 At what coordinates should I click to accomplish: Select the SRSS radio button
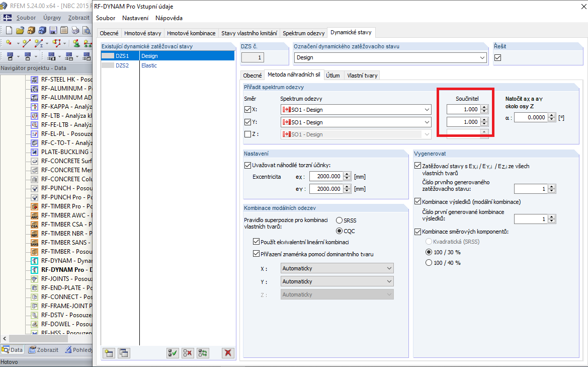[x=340, y=221]
